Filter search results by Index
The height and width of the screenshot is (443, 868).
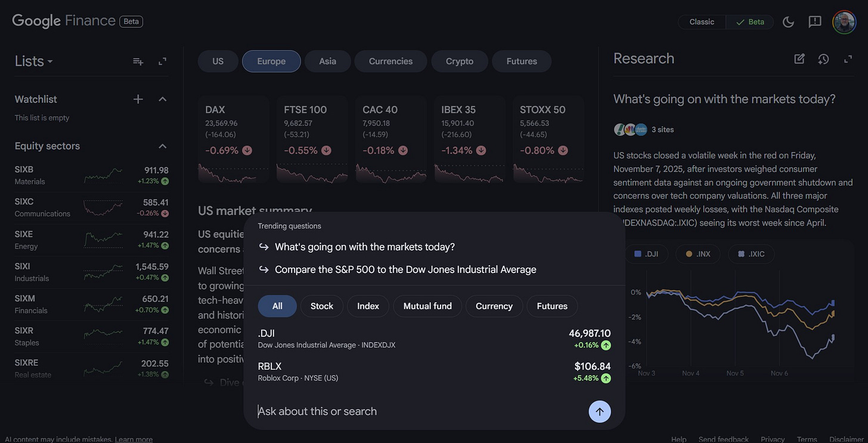click(x=368, y=306)
